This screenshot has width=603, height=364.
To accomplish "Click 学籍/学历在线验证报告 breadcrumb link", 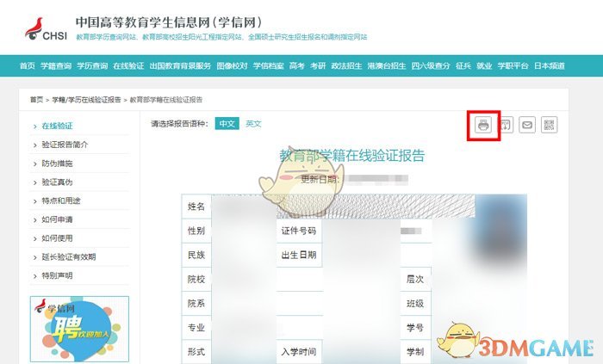I will (86, 100).
